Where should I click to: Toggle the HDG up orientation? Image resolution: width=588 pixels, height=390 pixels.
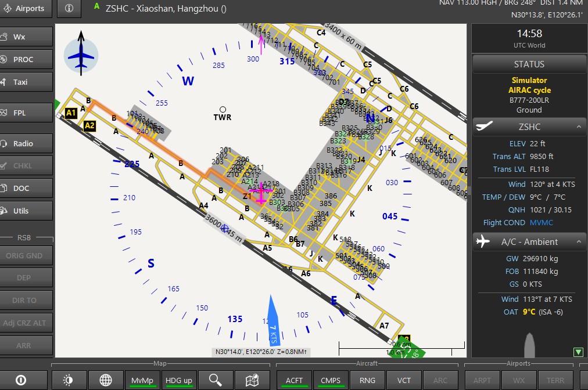click(x=179, y=380)
